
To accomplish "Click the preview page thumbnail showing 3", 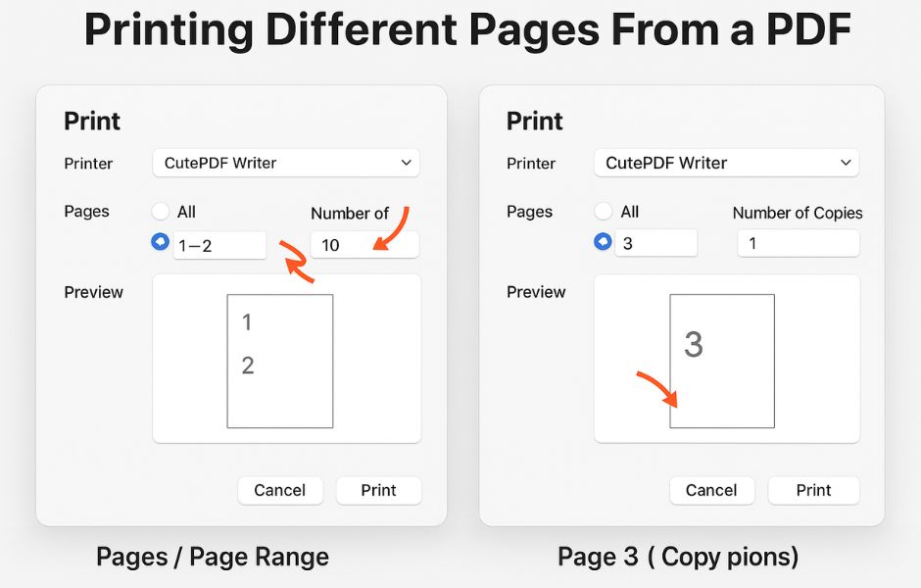I will 722,362.
